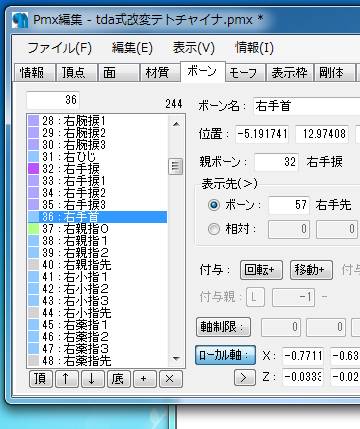Select bone 35 : 右手捩3
The height and width of the screenshot is (429, 360).
(97, 205)
